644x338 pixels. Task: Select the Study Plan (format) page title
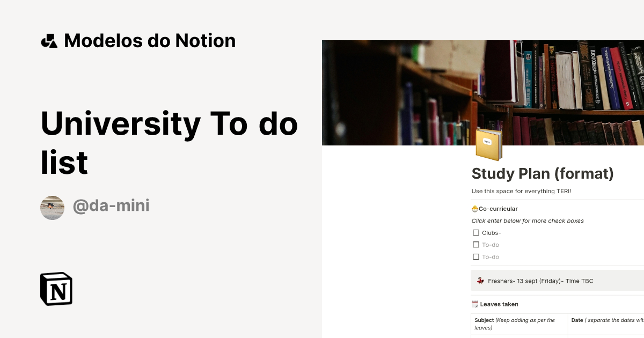(x=543, y=174)
